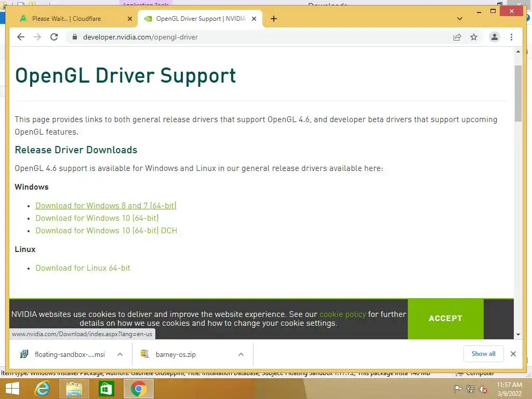Screen dimensions: 532x399
Task: Open Windows Store from taskbar
Action: [106, 389]
